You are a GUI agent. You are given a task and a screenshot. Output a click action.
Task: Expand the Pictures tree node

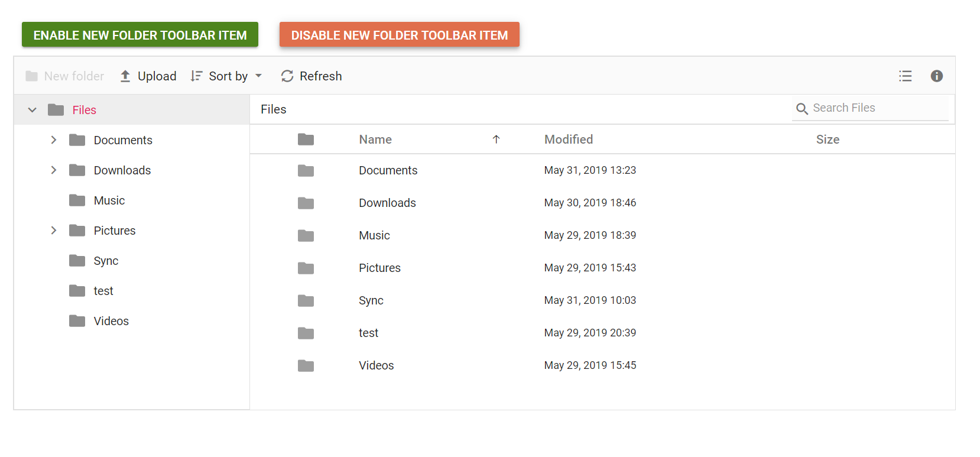[x=54, y=231]
